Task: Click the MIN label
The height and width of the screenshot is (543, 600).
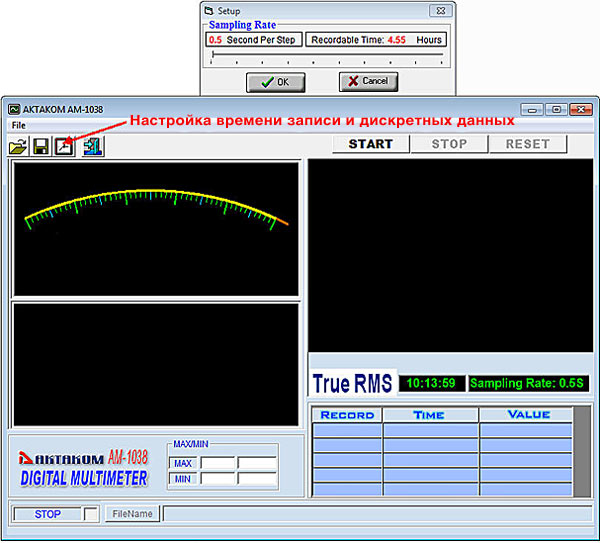Action: coord(183,479)
